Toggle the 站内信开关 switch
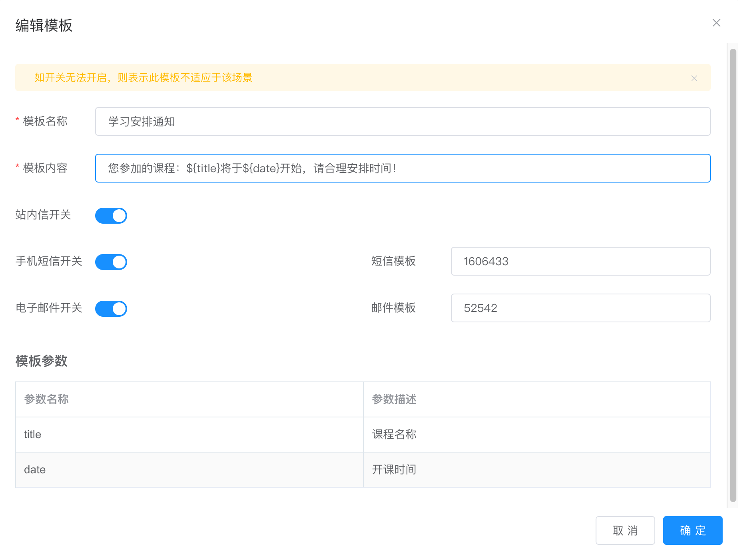The image size is (738, 560). [x=111, y=216]
